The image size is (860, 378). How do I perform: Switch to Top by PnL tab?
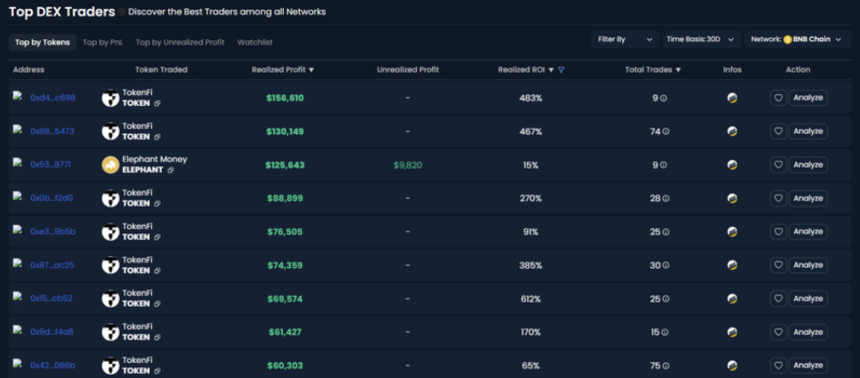[x=103, y=42]
